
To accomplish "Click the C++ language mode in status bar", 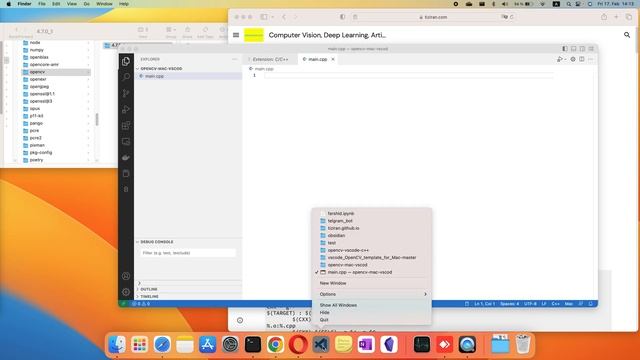I will tap(556, 304).
